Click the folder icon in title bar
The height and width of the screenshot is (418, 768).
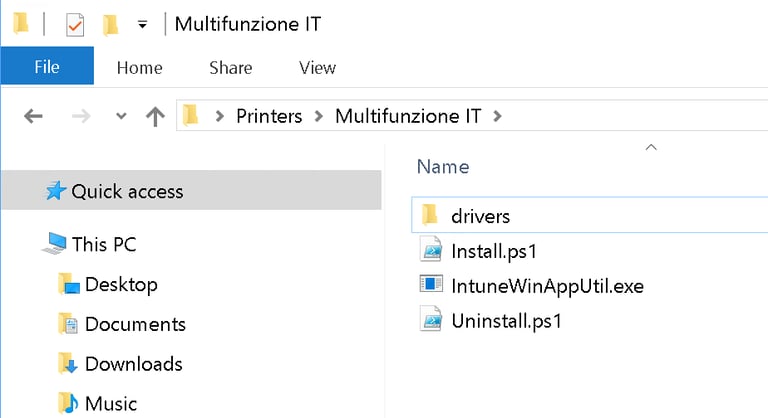click(x=21, y=24)
